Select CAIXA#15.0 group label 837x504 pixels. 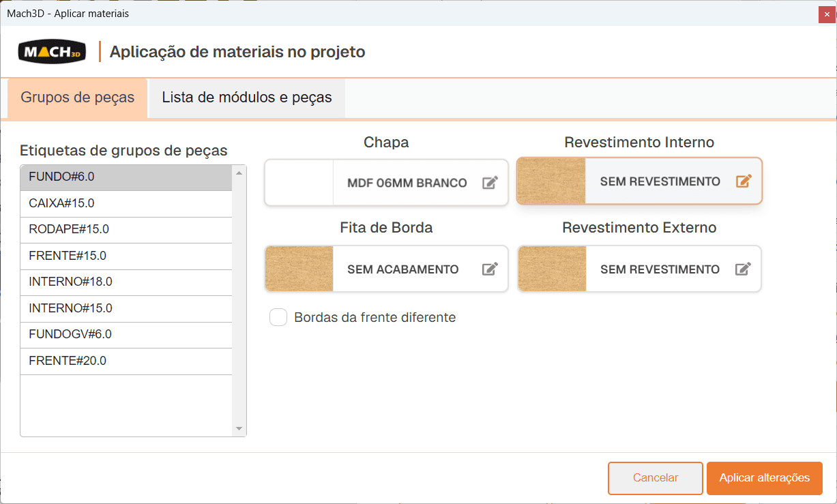point(126,203)
